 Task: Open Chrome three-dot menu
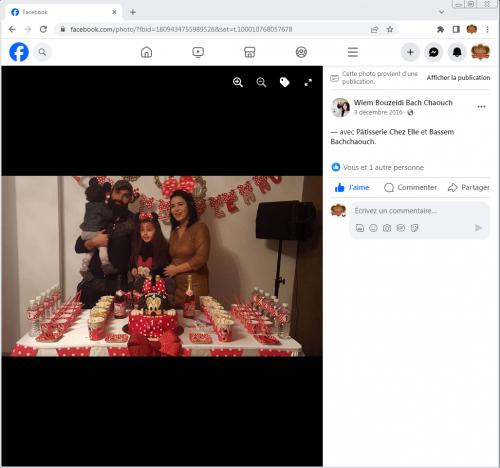tap(487, 29)
